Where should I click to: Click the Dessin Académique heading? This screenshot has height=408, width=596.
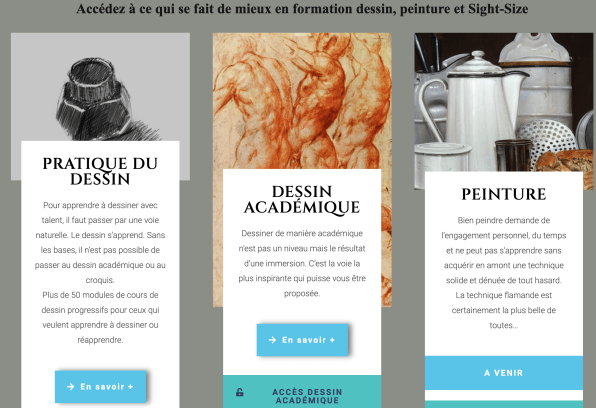tap(302, 200)
